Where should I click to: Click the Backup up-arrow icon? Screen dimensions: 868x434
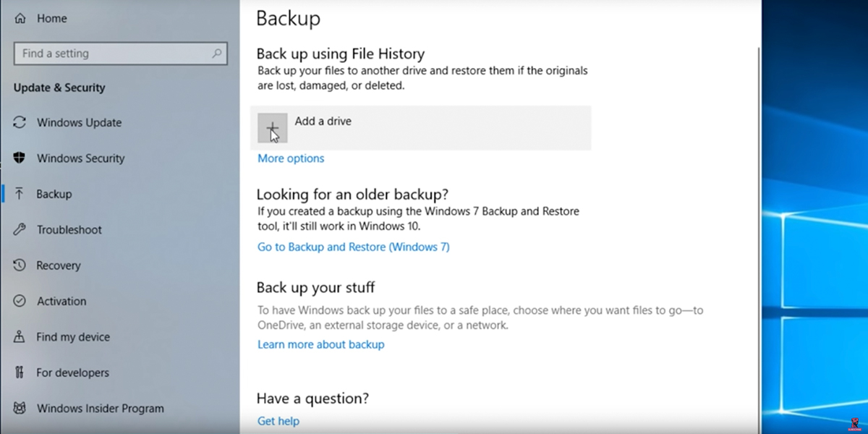[x=18, y=194]
